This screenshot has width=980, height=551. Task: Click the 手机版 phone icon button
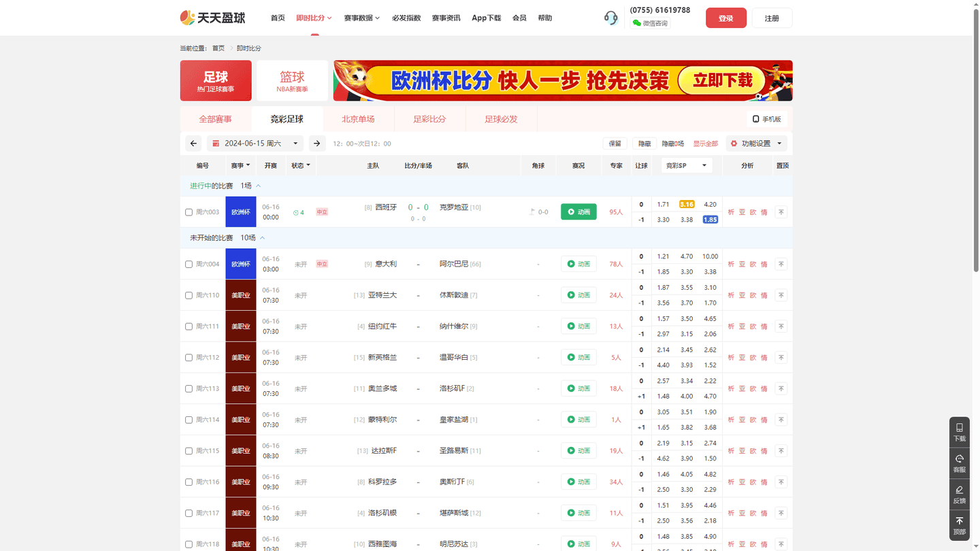766,119
